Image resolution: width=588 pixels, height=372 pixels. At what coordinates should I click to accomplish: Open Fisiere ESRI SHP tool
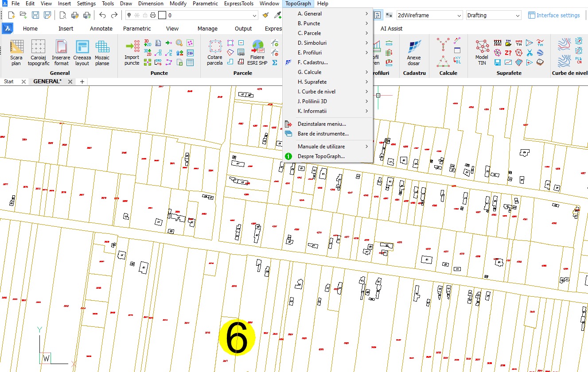(x=257, y=52)
